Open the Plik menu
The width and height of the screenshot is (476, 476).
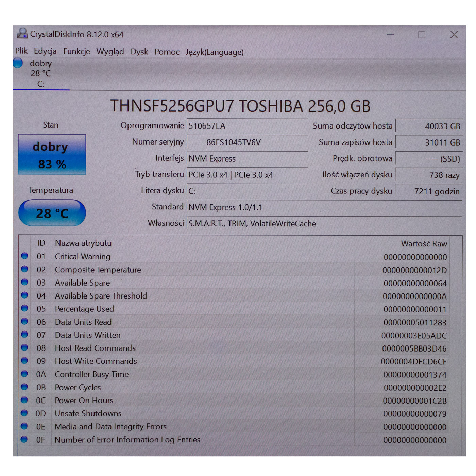point(21,51)
